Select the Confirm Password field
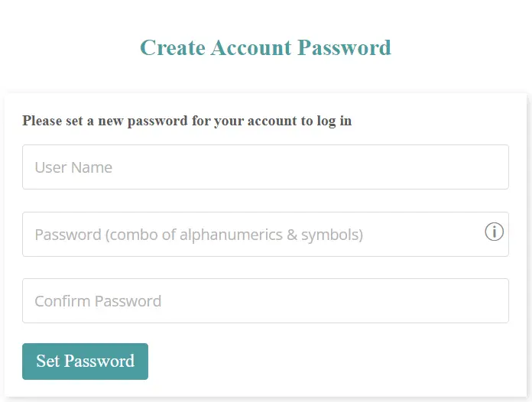This screenshot has width=532, height=402. pyautogui.click(x=265, y=301)
